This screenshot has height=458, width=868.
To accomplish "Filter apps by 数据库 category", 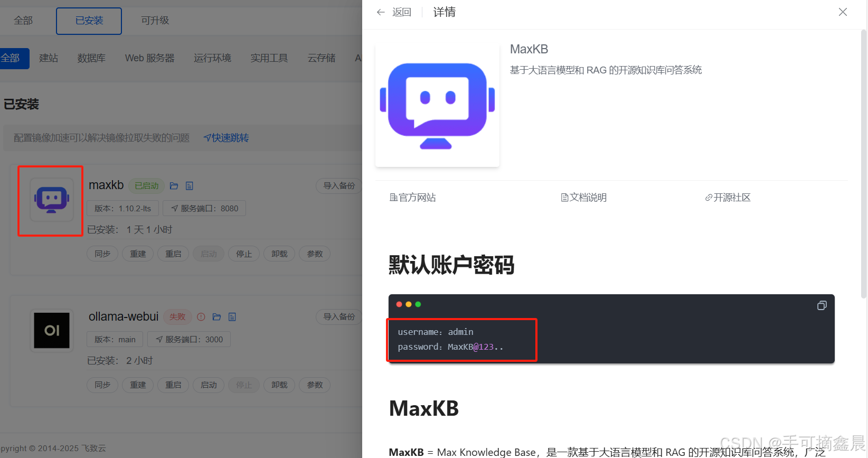I will coord(91,58).
